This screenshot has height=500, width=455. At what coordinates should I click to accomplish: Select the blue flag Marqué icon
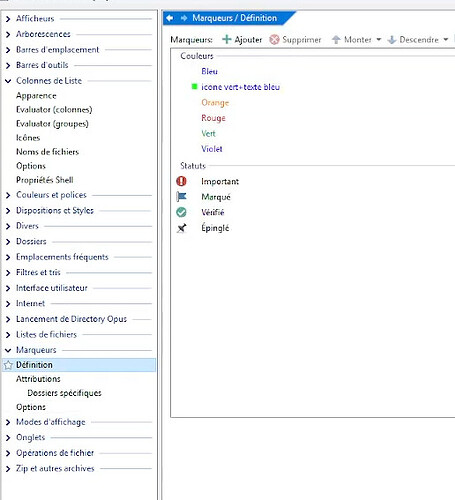pyautogui.click(x=181, y=197)
